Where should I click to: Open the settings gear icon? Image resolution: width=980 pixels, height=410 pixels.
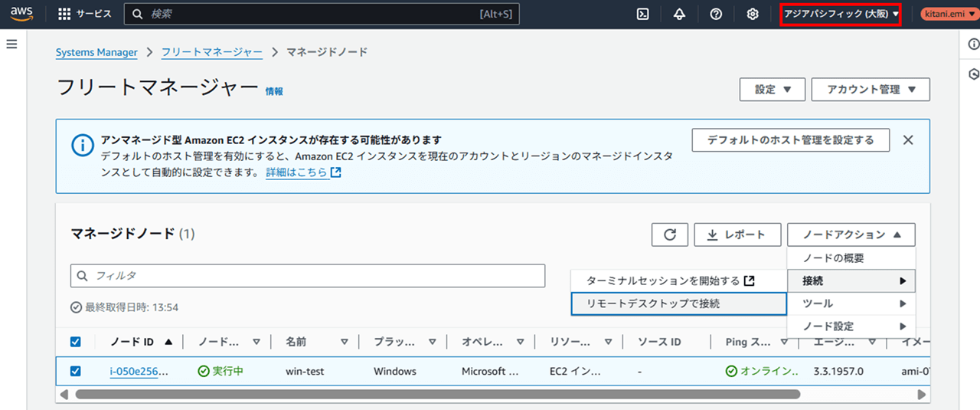[x=753, y=14]
